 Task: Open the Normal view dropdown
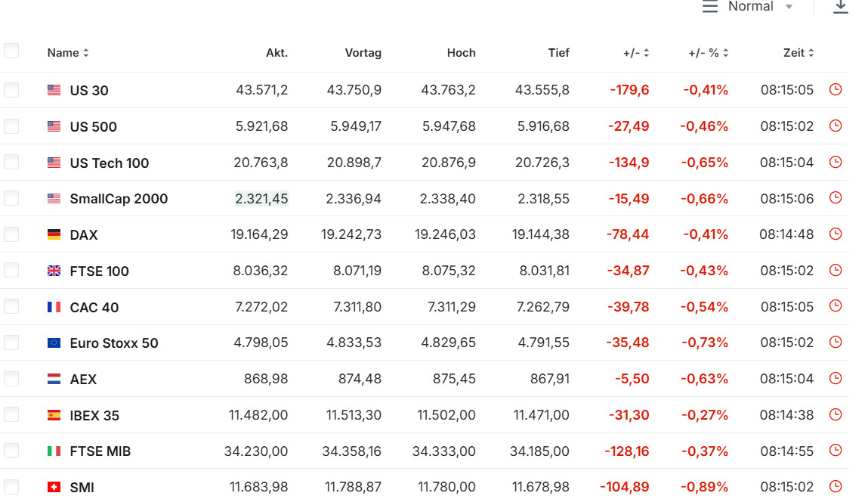tap(749, 7)
